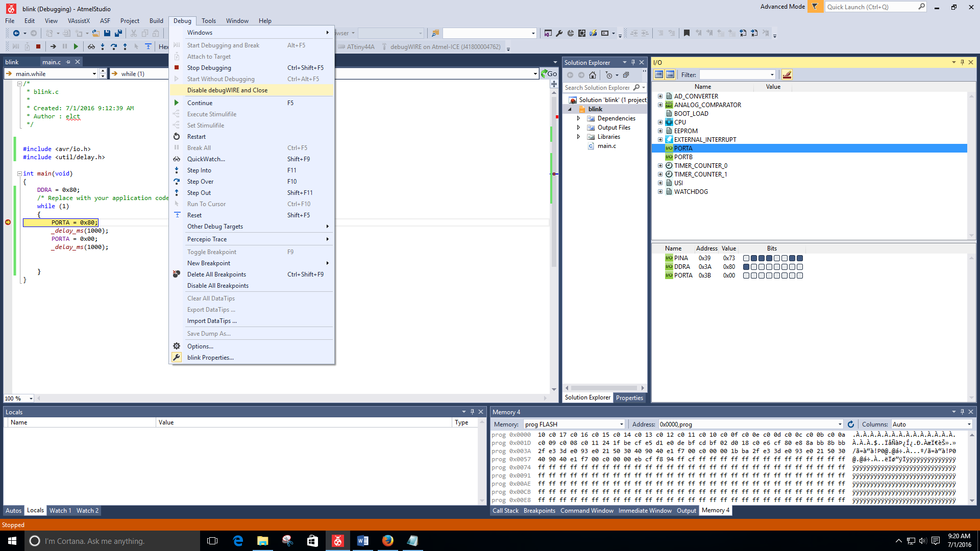Expand the TIMER_COUNTER_0 node
Screen dimensions: 980x551
[x=660, y=166]
